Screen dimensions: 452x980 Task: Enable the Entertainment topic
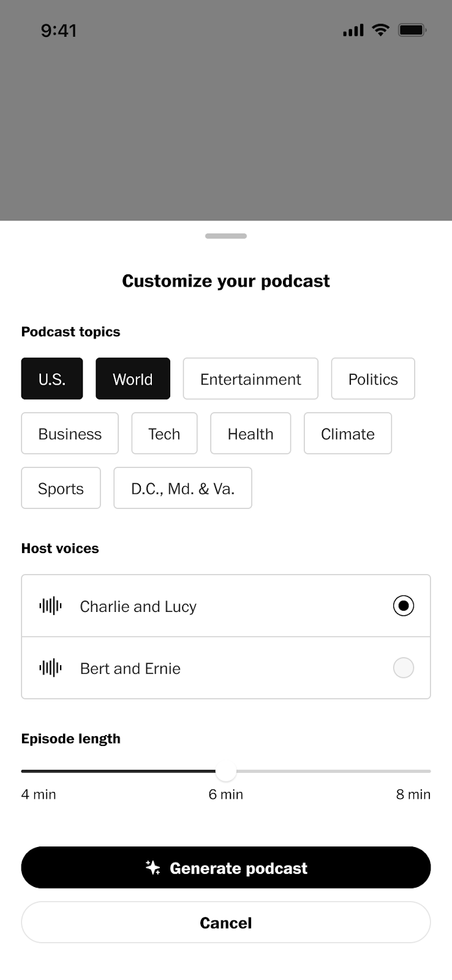click(x=250, y=379)
